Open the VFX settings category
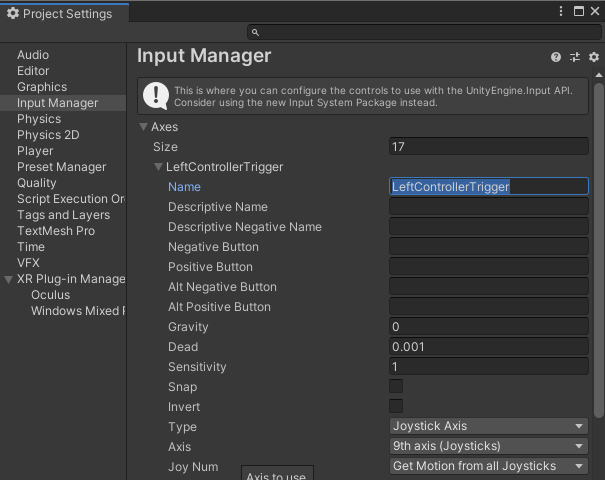 click(28, 263)
